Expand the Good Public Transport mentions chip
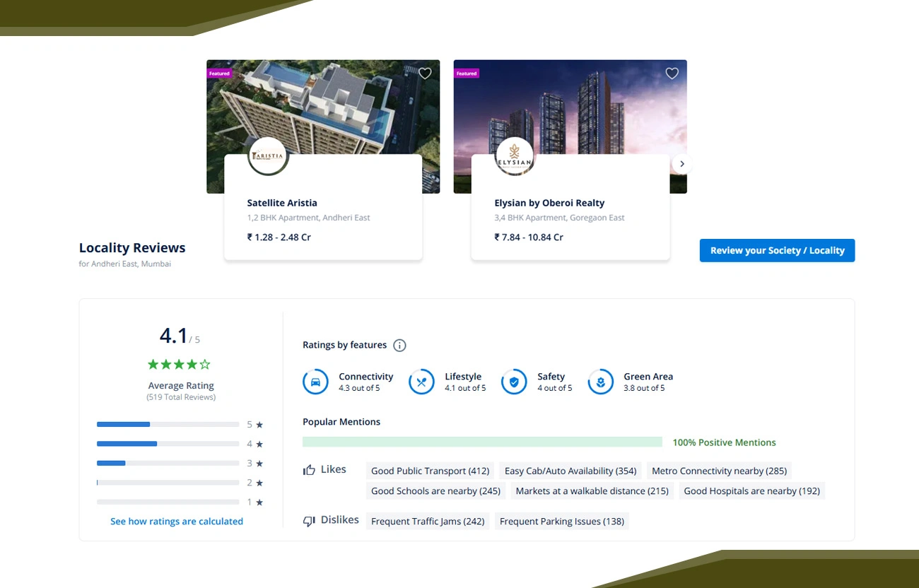919x588 pixels. tap(430, 471)
